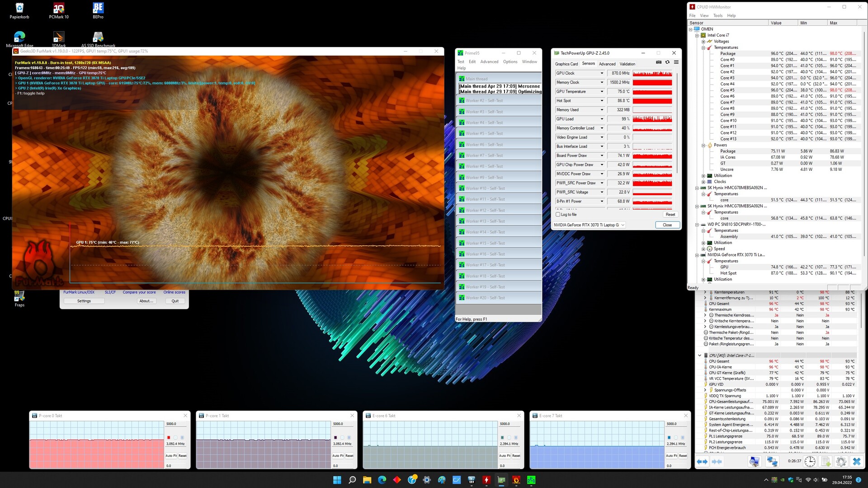Open Advanced menu in Prime95

[x=489, y=62]
